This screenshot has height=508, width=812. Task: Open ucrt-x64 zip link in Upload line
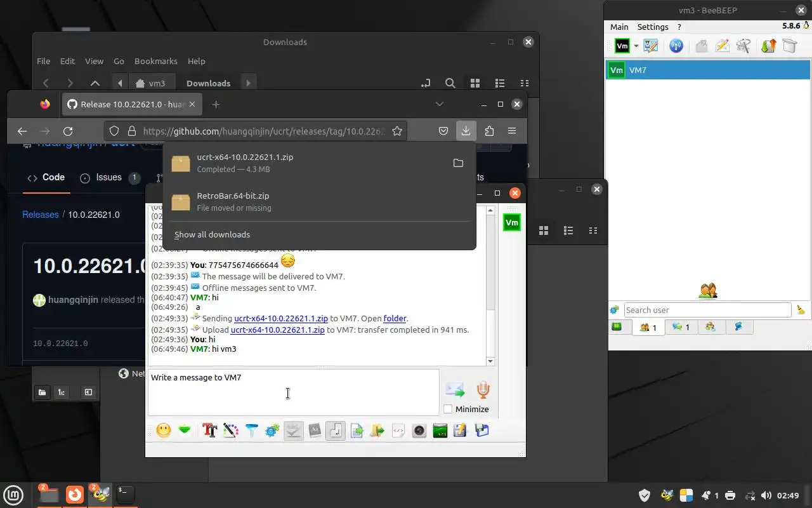click(277, 330)
